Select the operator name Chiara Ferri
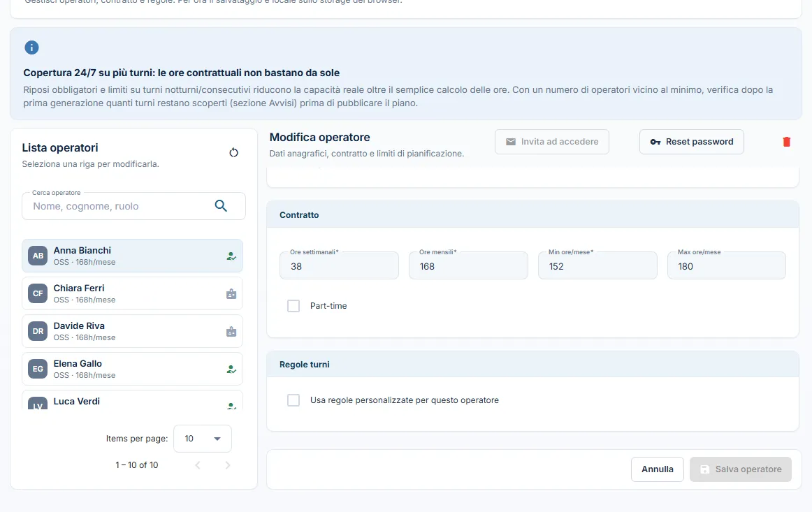Image resolution: width=812 pixels, height=512 pixels. (x=79, y=288)
